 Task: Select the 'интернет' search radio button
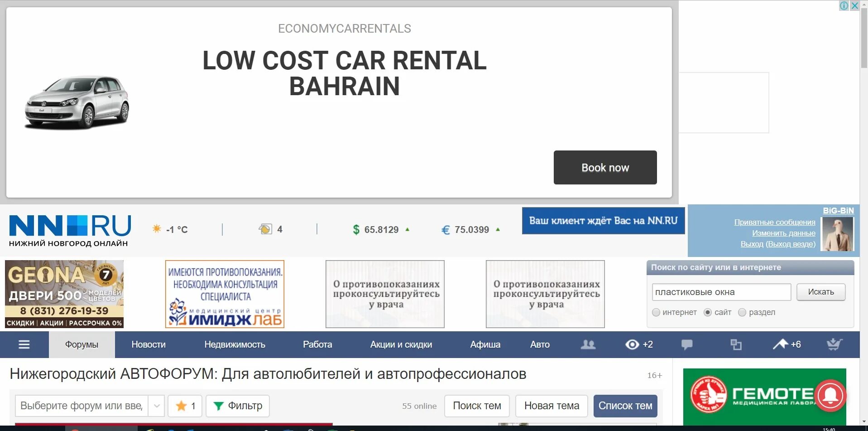tap(656, 312)
